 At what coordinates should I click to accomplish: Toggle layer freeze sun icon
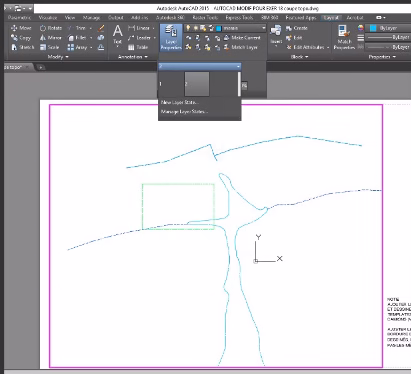(196, 28)
